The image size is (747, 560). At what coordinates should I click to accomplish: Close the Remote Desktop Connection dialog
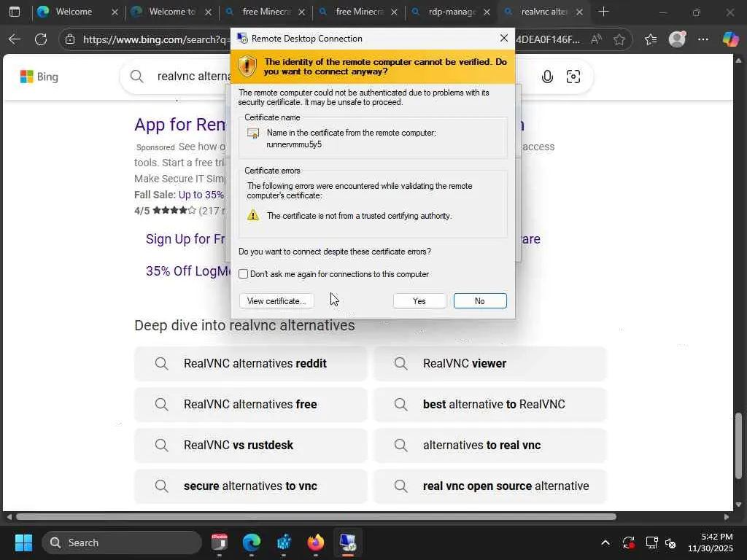pyautogui.click(x=503, y=38)
